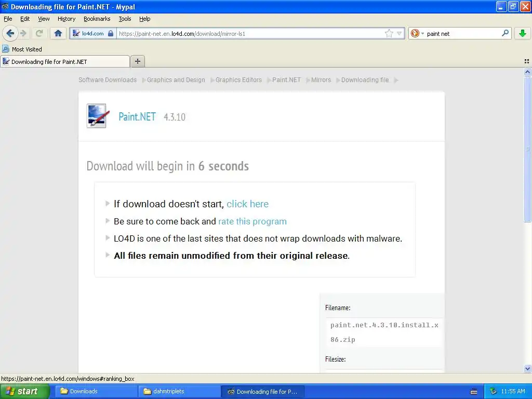Click the Graphics Editors breadcrumb
Image resolution: width=532 pixels, height=399 pixels.
tap(238, 79)
